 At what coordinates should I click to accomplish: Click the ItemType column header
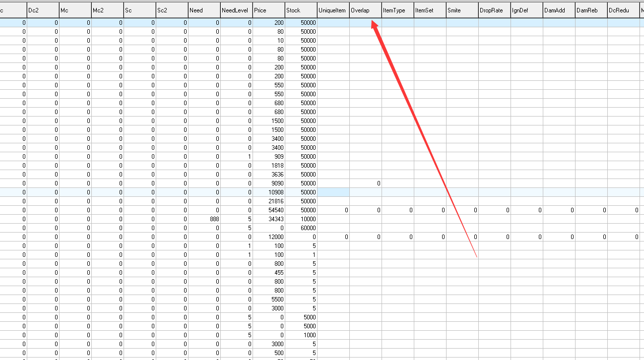[x=397, y=10]
